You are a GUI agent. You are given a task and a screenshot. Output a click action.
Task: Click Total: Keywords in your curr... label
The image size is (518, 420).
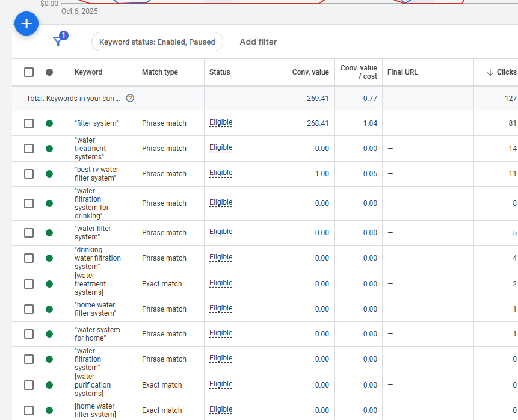tap(73, 99)
